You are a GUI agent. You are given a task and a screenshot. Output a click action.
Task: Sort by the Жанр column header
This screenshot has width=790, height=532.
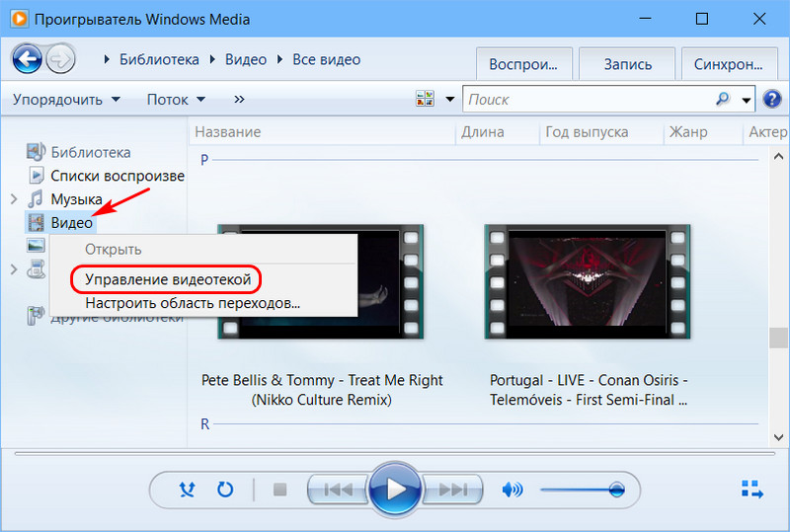coord(703,132)
